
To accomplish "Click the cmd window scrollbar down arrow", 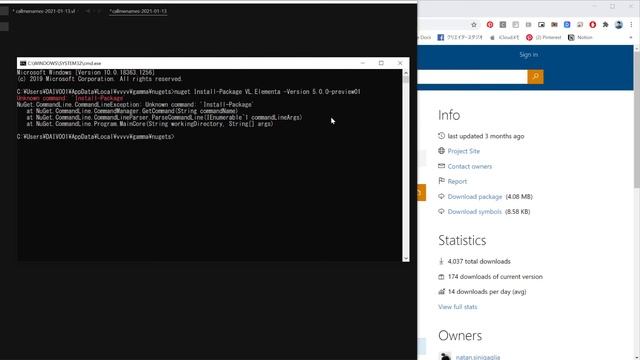I will [406, 258].
